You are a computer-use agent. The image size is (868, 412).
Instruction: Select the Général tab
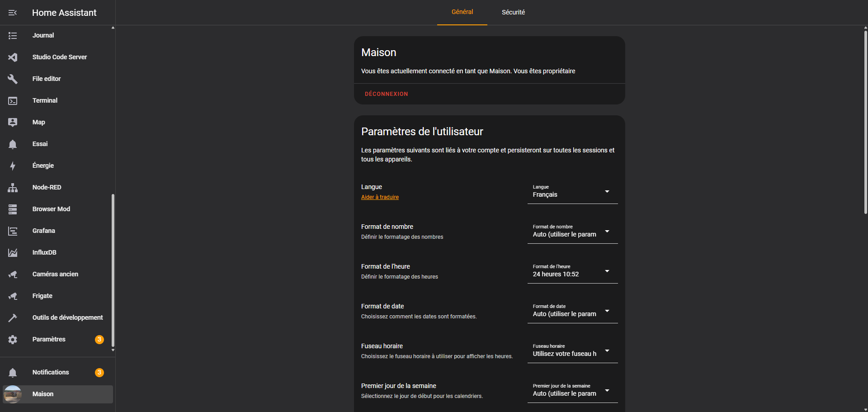462,12
